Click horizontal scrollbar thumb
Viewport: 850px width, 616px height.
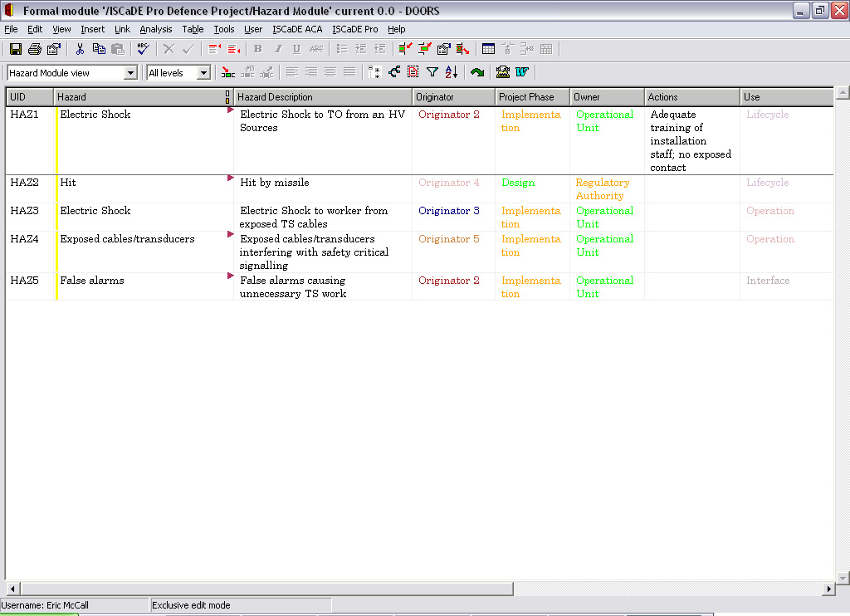pos(266,589)
